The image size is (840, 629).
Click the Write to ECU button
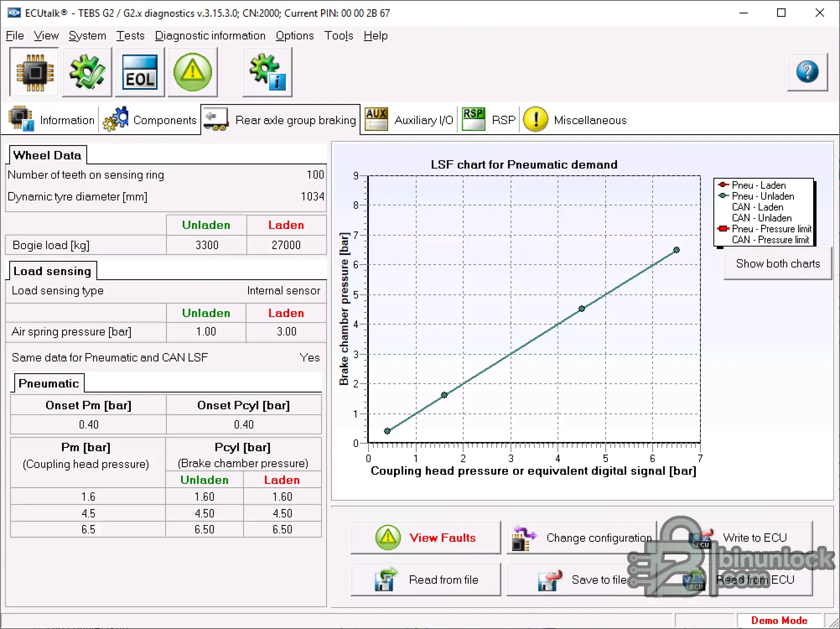tap(737, 538)
